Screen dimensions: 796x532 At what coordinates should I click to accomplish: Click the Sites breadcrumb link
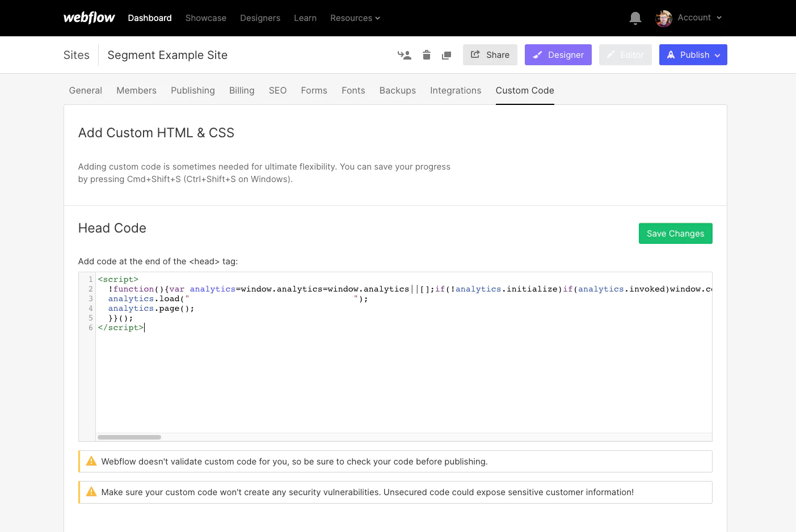pyautogui.click(x=77, y=55)
